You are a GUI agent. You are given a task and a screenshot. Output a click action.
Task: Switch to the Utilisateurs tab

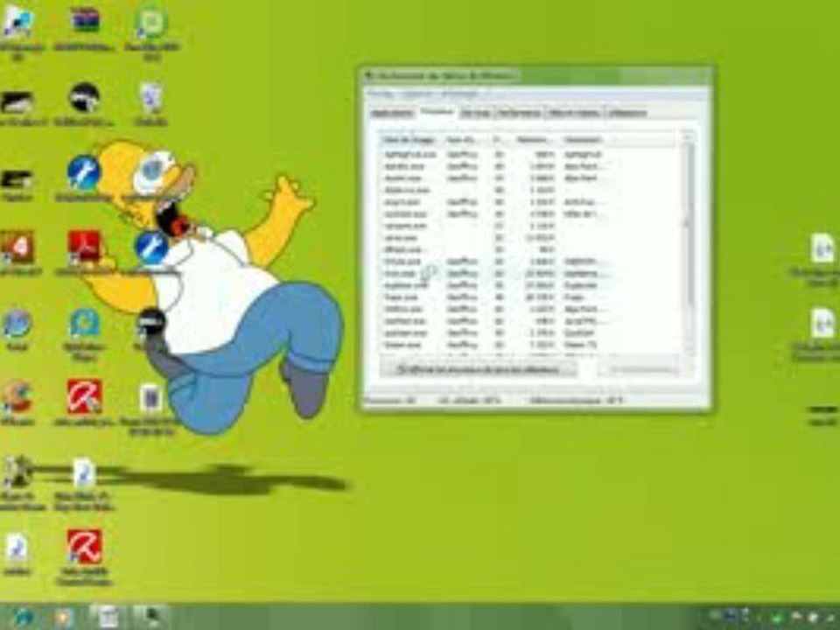(628, 113)
